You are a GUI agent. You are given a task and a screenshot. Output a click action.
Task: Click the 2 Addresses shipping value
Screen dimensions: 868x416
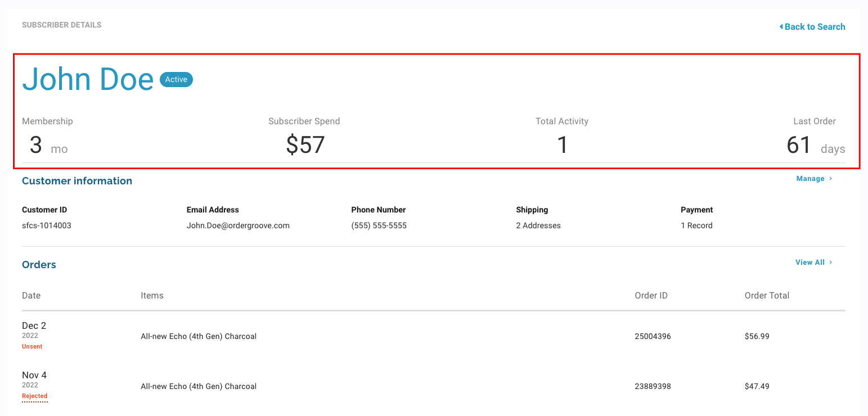(x=538, y=225)
